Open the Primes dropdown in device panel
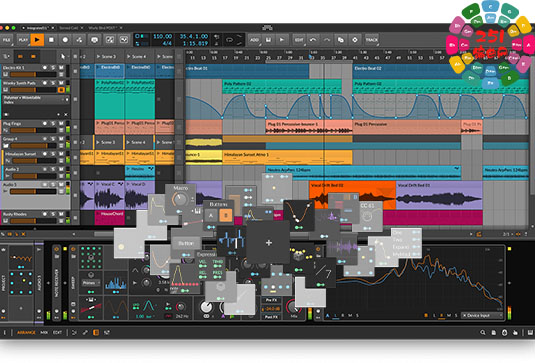 pyautogui.click(x=90, y=283)
